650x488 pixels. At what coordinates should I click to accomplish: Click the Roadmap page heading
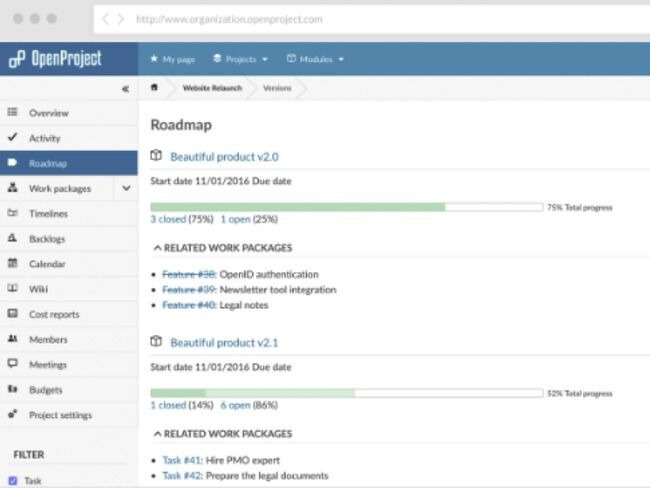click(x=181, y=125)
